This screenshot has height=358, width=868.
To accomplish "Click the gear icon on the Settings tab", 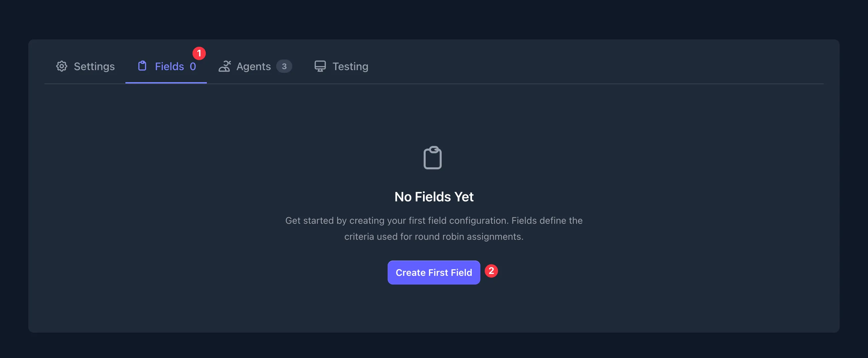I will pos(62,66).
